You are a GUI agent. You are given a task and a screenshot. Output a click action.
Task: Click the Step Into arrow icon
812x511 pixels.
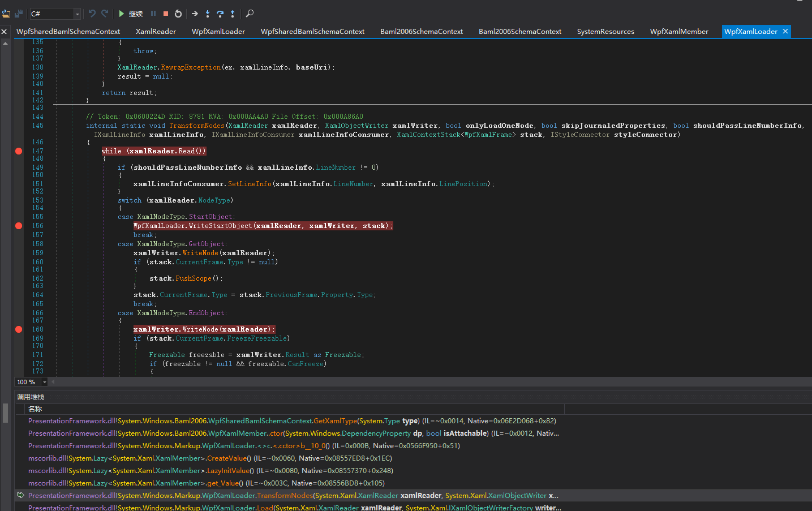pos(208,14)
